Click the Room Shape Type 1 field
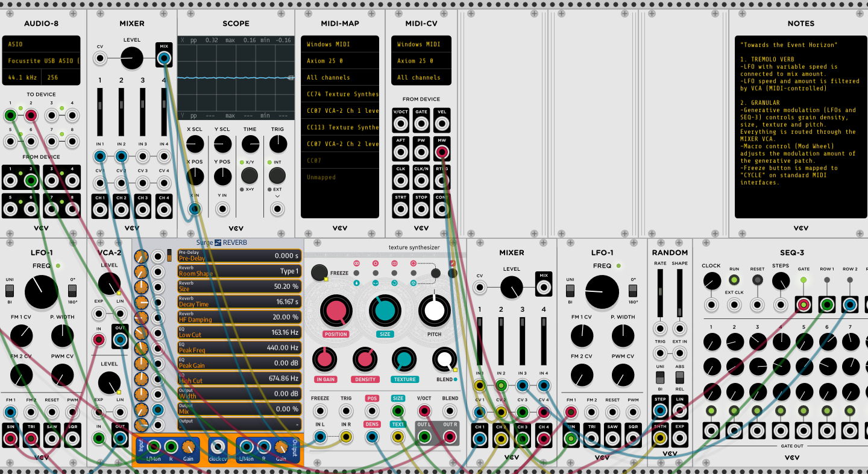The height and width of the screenshot is (474, 868). (239, 271)
